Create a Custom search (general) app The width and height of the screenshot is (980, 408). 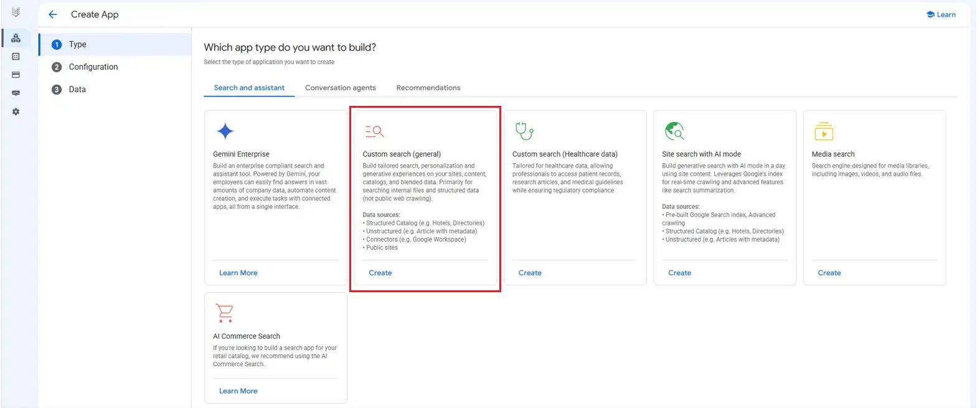coord(380,273)
